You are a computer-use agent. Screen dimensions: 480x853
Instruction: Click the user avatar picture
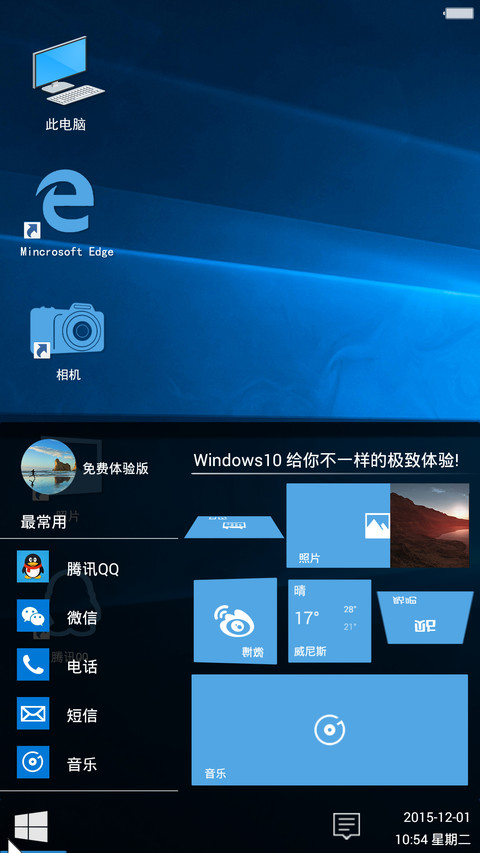48,465
